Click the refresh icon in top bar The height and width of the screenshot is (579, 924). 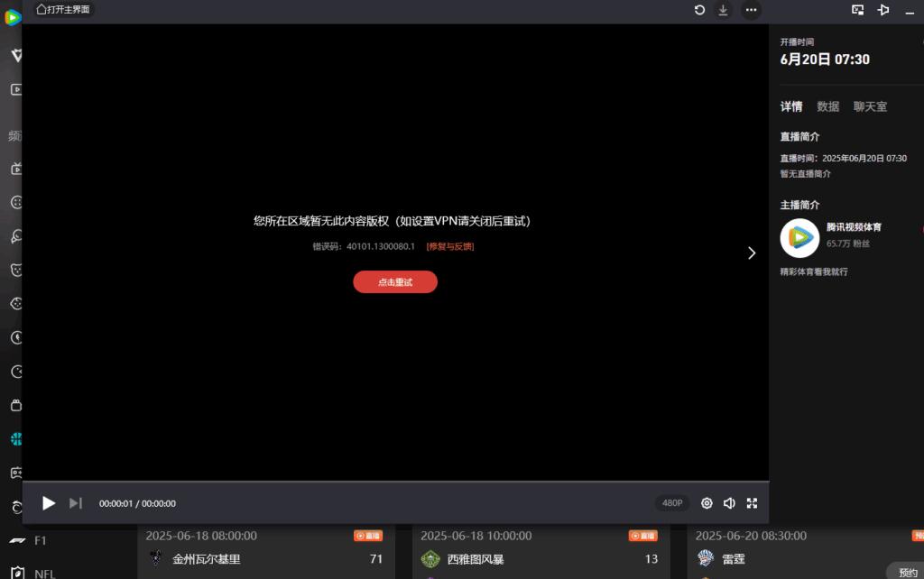699,10
